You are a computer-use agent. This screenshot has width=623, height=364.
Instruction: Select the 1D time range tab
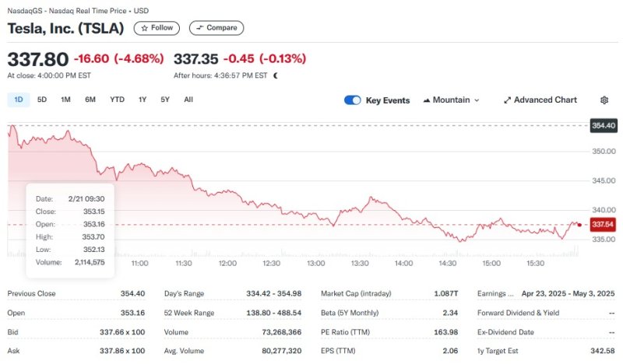[19, 100]
